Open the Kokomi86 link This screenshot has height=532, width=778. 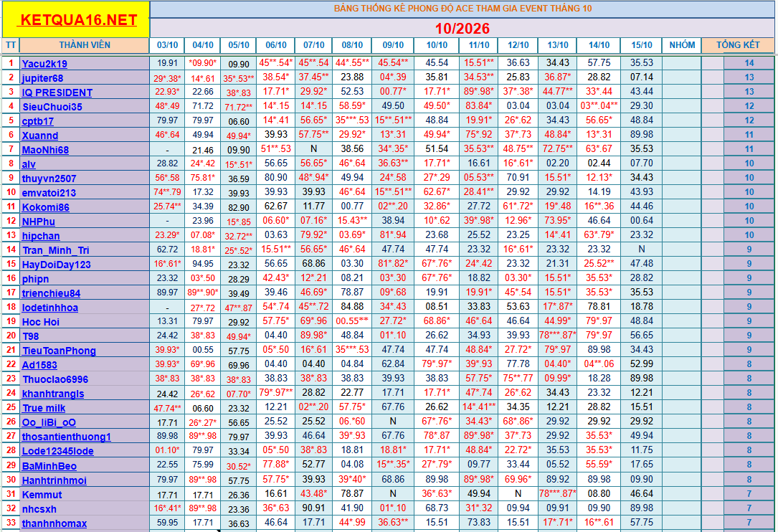46,207
